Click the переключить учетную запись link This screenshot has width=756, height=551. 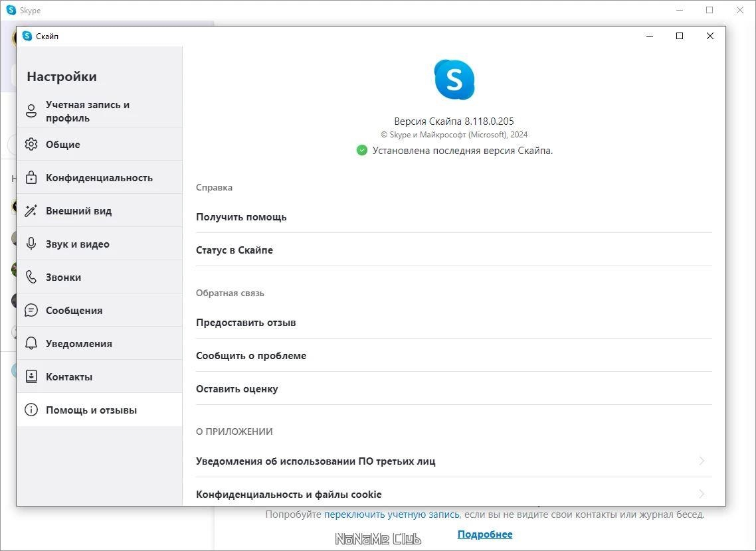[391, 514]
